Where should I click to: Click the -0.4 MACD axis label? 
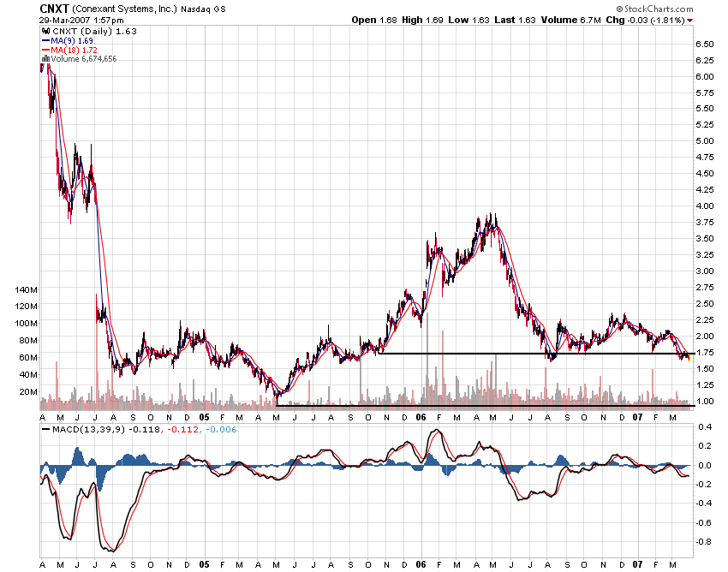(703, 503)
